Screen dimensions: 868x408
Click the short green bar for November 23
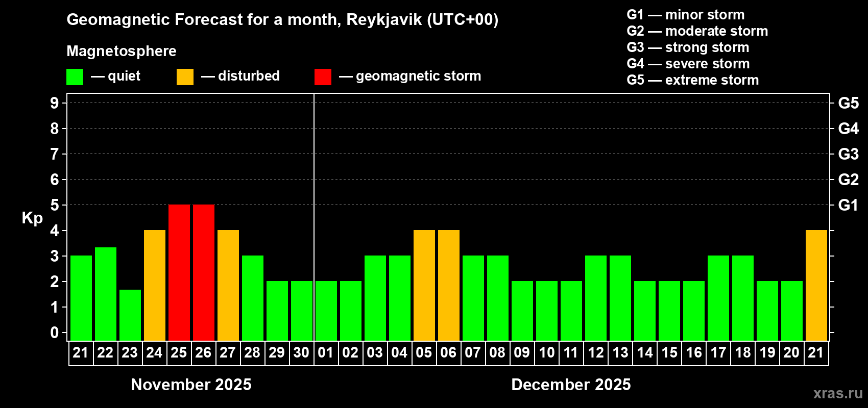130,315
